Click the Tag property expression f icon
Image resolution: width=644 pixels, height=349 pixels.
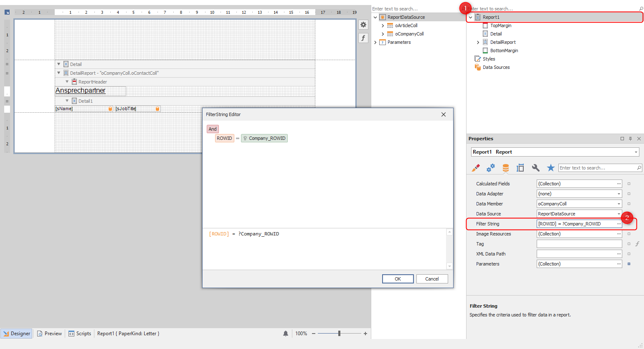637,244
